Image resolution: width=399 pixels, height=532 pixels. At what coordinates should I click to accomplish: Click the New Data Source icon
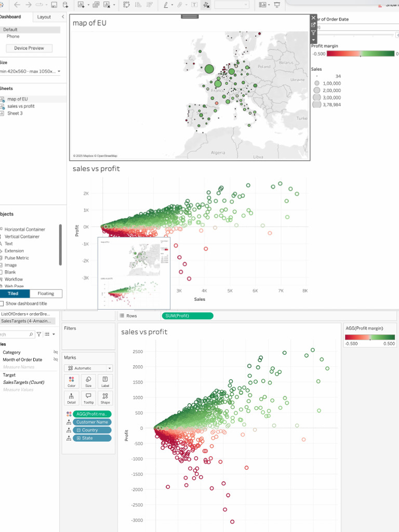point(65,5)
